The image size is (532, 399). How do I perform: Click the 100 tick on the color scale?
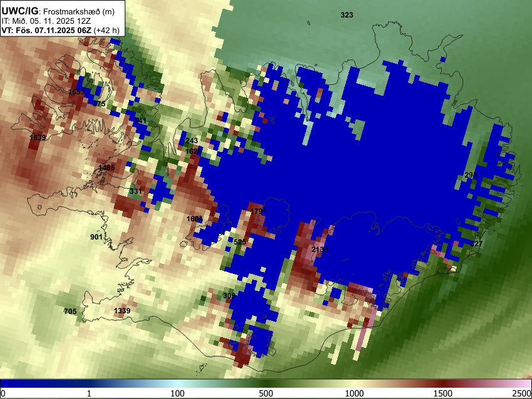coord(177,393)
